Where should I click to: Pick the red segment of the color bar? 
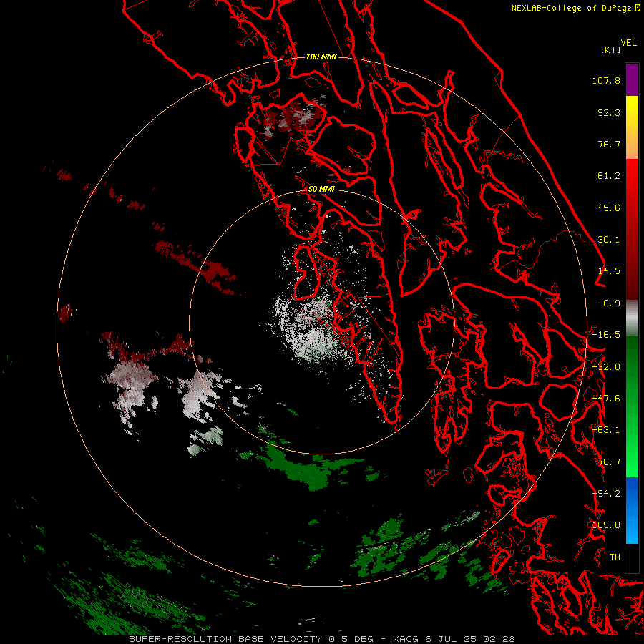click(x=632, y=229)
